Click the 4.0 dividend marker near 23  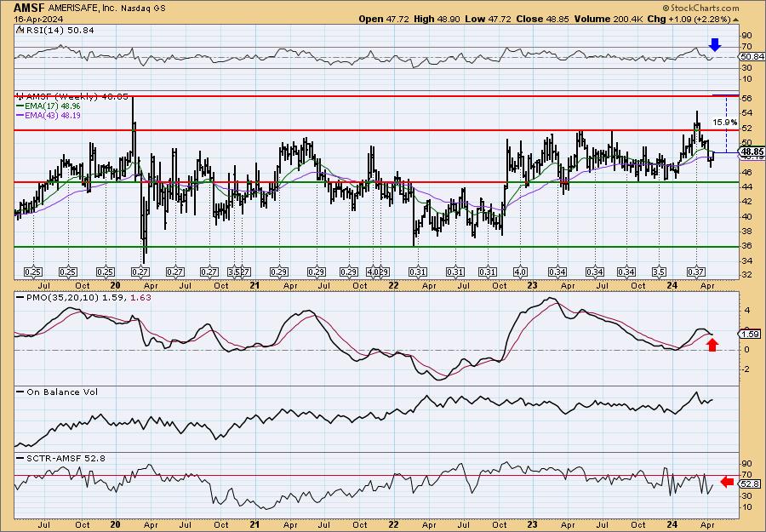520,272
